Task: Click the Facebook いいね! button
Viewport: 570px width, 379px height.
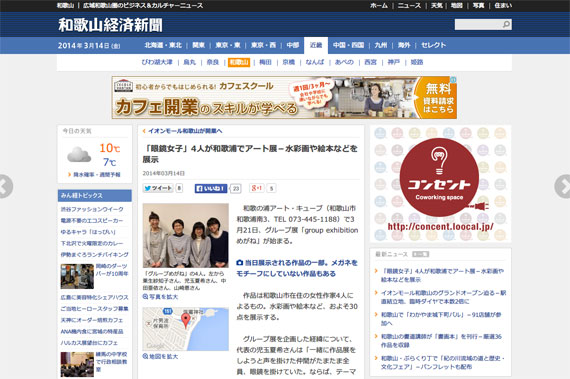Action: coord(211,188)
